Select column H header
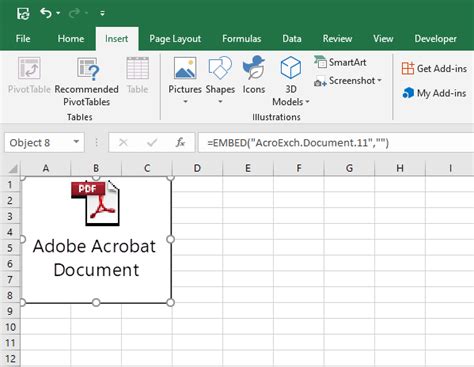 [400, 168]
